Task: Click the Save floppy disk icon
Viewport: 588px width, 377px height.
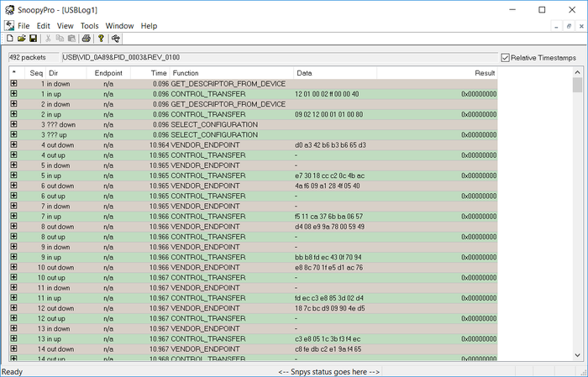Action: (x=33, y=39)
